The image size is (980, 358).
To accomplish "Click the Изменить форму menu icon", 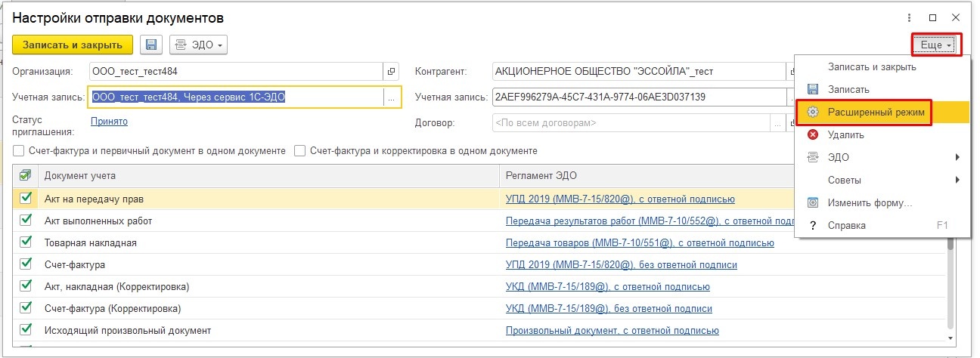I will pyautogui.click(x=813, y=202).
